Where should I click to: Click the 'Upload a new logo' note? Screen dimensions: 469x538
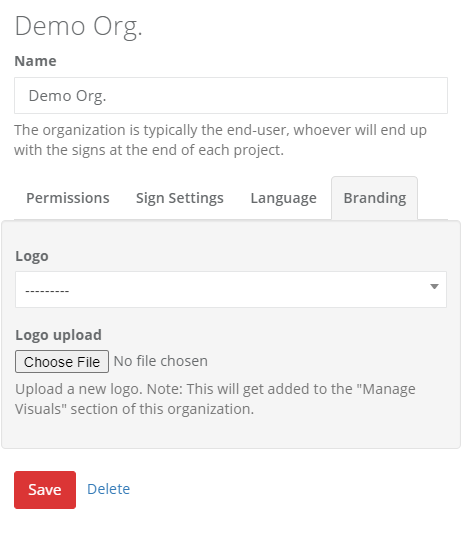coord(215,399)
